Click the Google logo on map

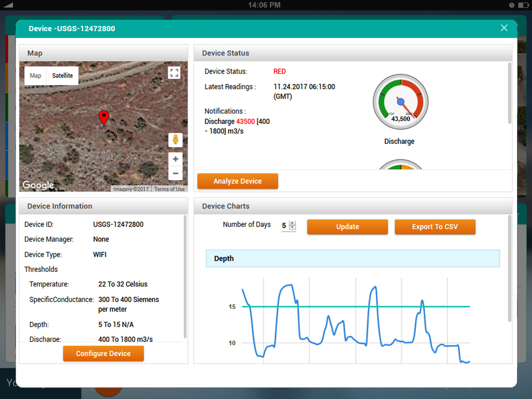pyautogui.click(x=38, y=185)
